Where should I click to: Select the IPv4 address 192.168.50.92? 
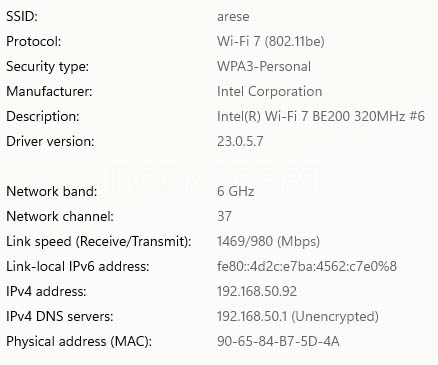(257, 291)
